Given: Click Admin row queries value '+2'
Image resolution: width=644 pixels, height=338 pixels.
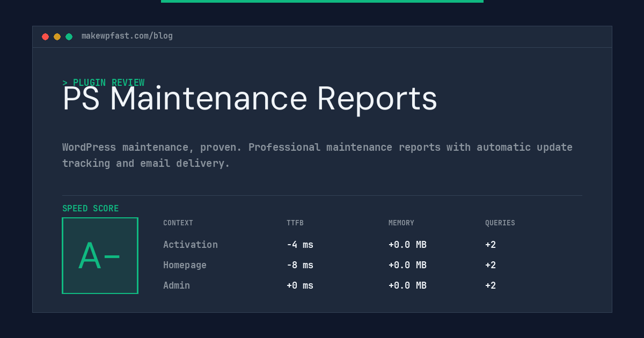Looking at the screenshot, I should point(491,285).
